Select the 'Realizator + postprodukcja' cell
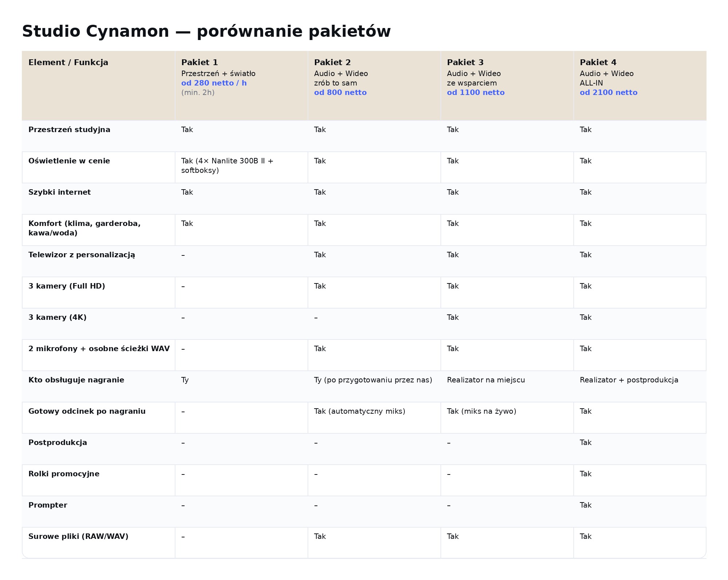 click(x=629, y=380)
